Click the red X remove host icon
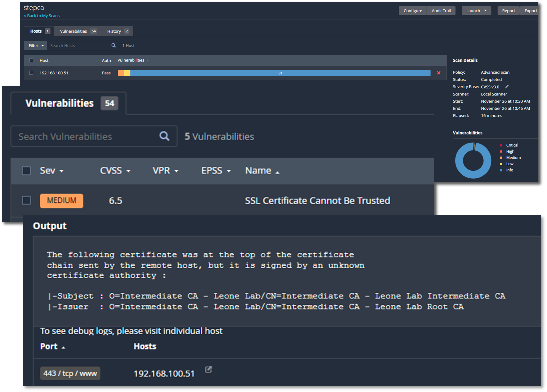The width and height of the screenshot is (547, 392). click(x=439, y=73)
